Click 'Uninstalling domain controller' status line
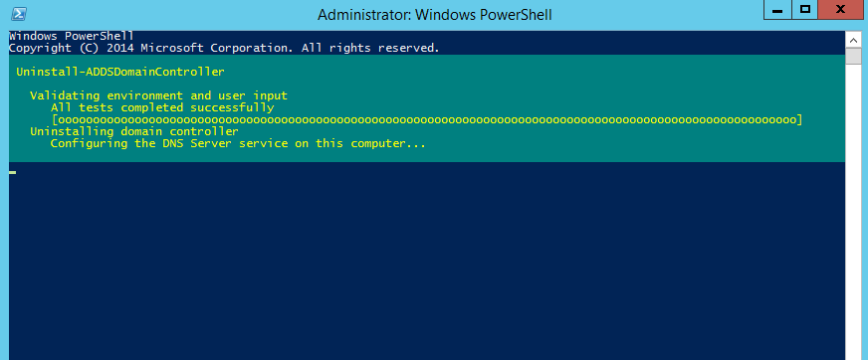This screenshot has height=360, width=868. [134, 131]
